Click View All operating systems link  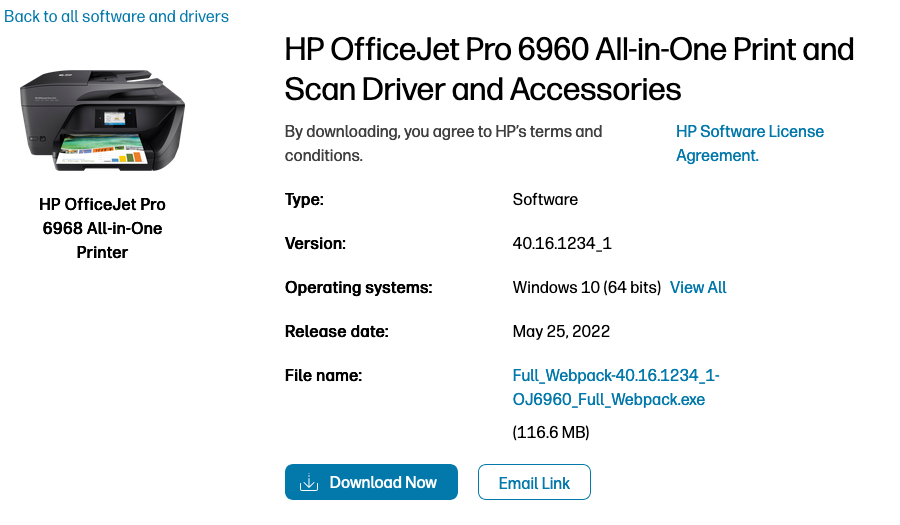click(x=698, y=287)
